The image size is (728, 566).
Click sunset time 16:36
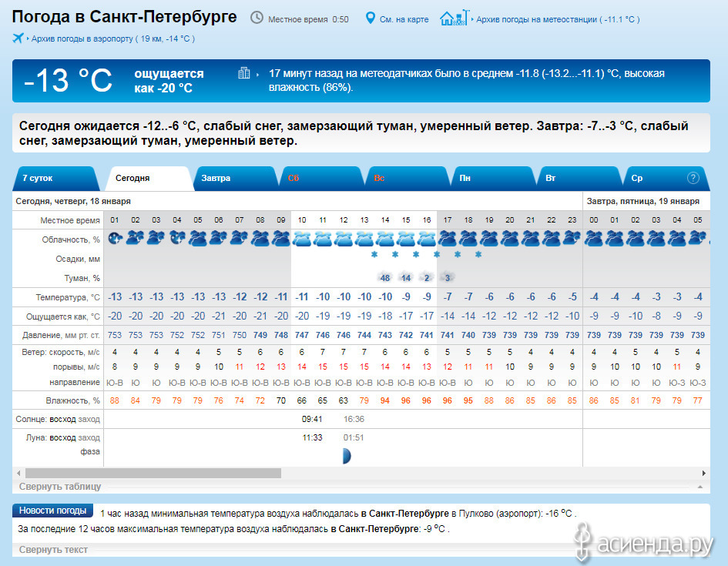[354, 419]
